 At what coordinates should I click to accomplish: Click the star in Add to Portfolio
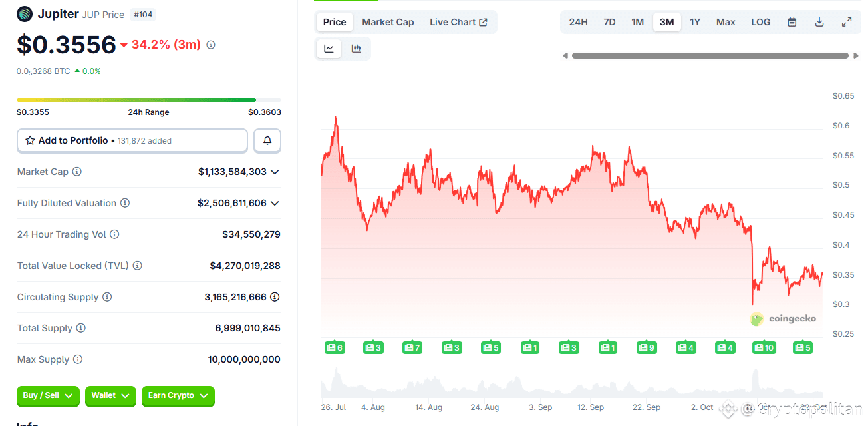(x=29, y=140)
